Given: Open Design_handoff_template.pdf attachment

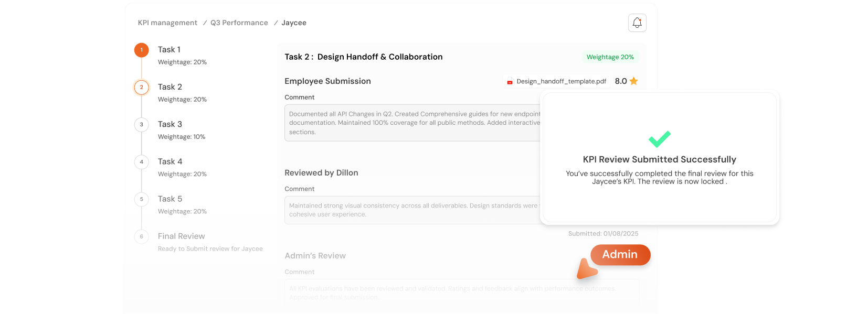Looking at the screenshot, I should tap(561, 81).
